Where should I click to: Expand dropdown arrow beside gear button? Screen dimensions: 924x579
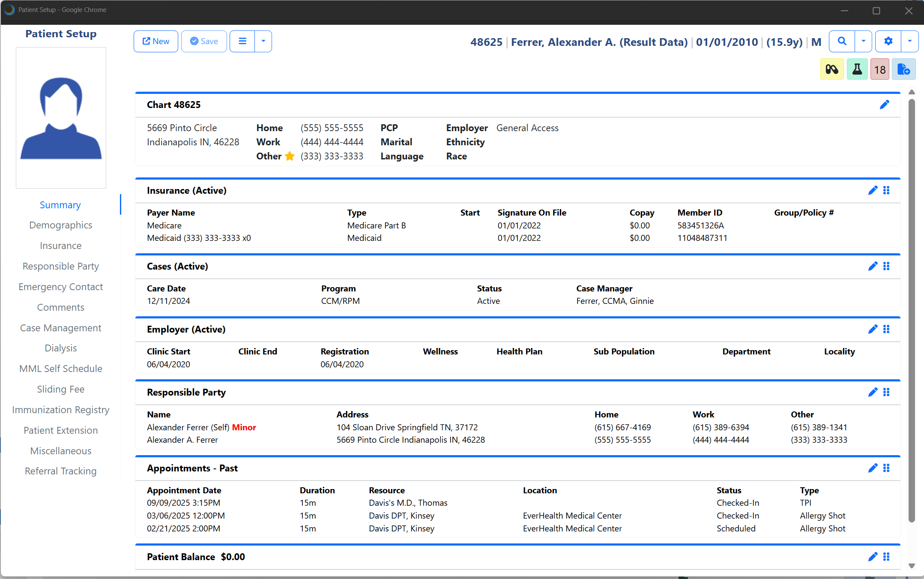tap(909, 42)
